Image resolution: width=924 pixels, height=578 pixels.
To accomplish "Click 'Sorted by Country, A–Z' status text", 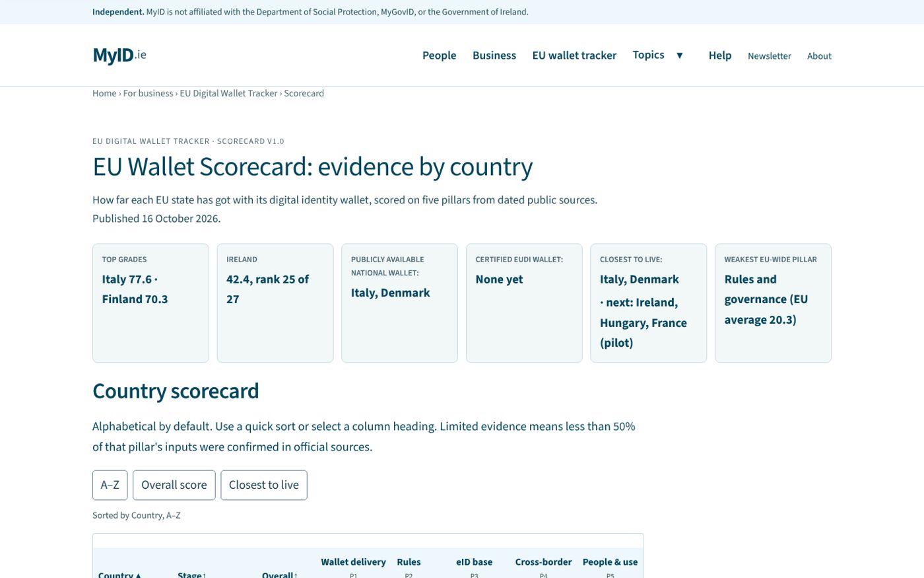I will point(137,515).
